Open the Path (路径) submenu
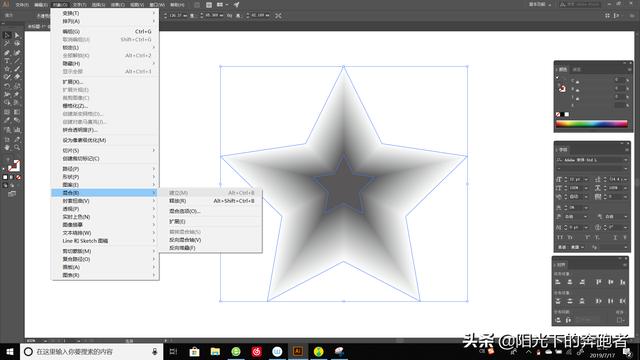 105,169
